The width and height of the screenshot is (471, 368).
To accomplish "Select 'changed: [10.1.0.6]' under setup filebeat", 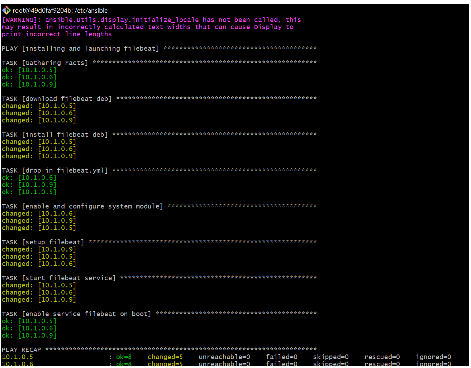I will 39,264.
